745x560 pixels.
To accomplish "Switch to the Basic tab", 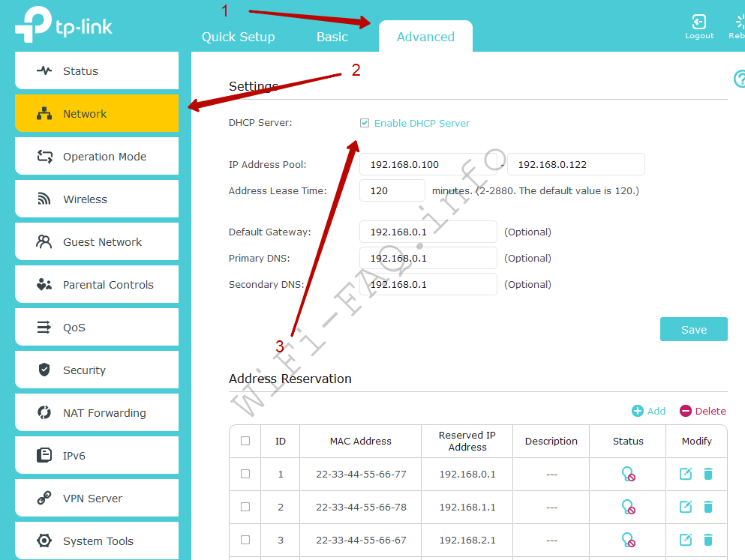I will [332, 37].
